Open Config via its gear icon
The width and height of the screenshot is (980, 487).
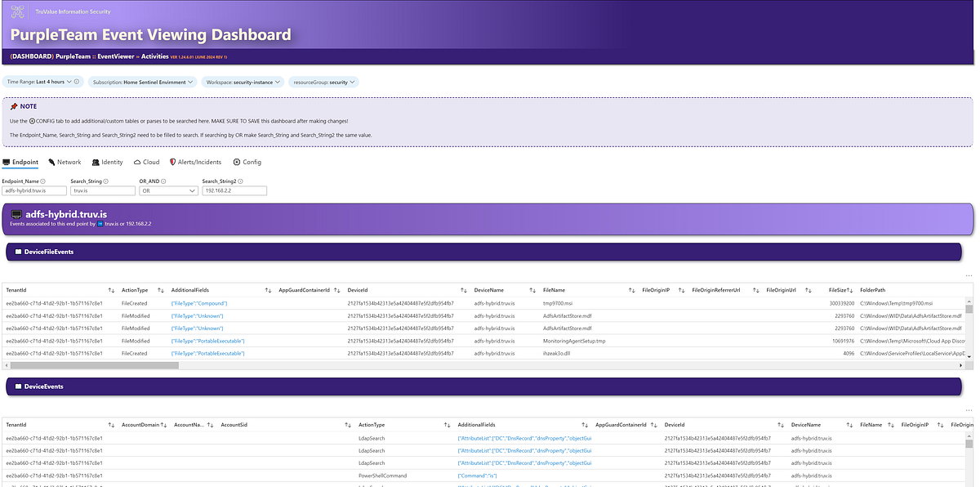[237, 162]
